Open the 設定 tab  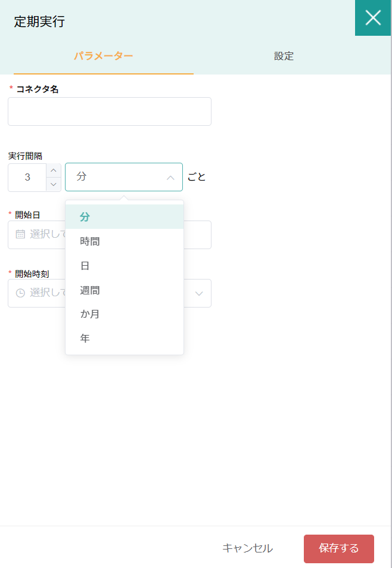pos(284,57)
